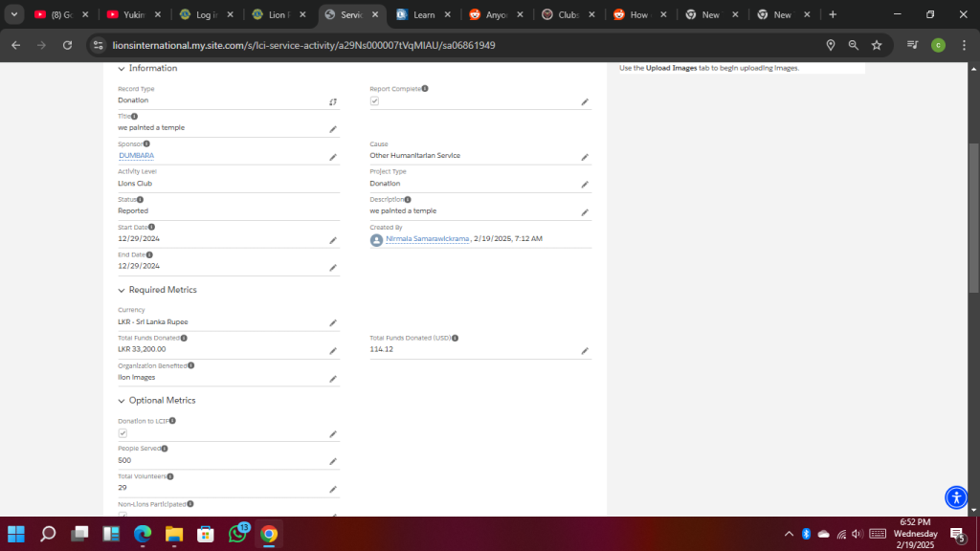Image resolution: width=980 pixels, height=551 pixels.
Task: Edit Cause field pencil icon
Action: [x=585, y=158]
